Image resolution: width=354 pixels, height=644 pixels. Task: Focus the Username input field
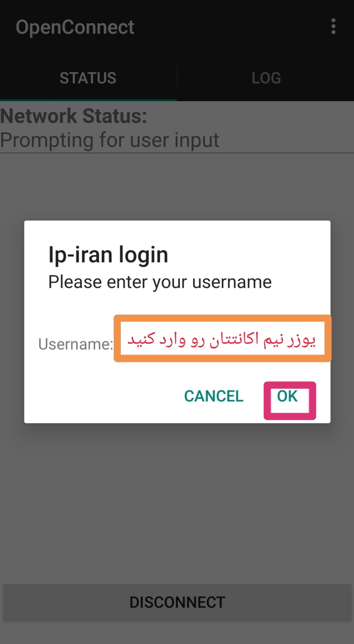pyautogui.click(x=222, y=338)
